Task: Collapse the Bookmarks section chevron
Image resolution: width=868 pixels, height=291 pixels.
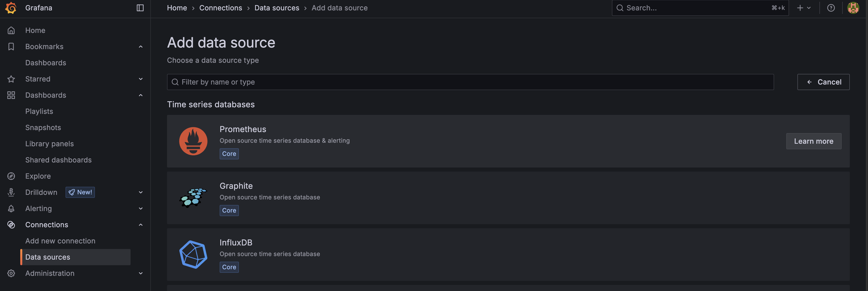Action: [x=140, y=47]
